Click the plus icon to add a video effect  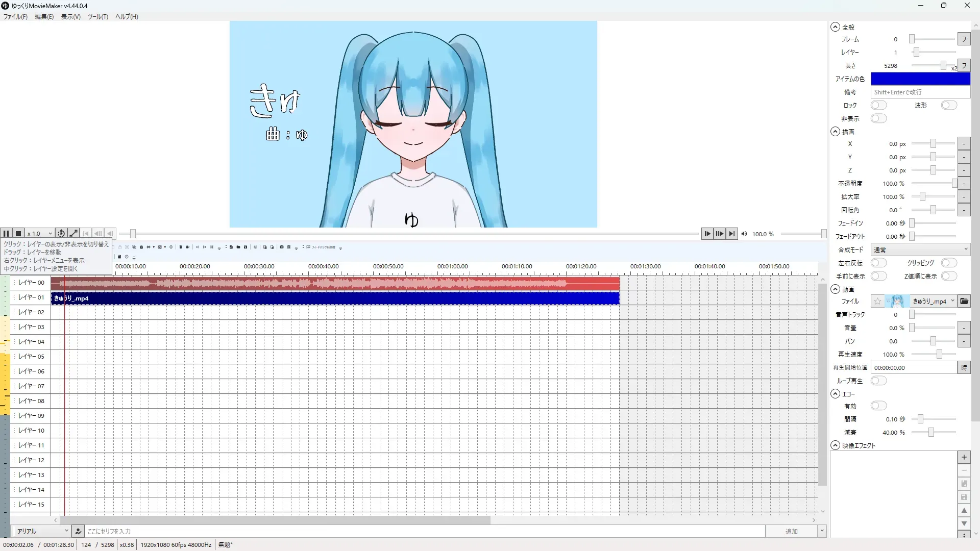(x=964, y=458)
